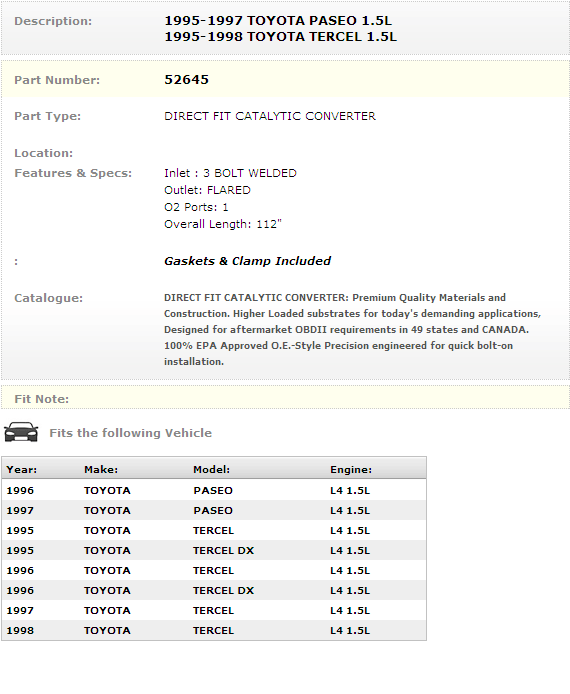The height and width of the screenshot is (694, 570).
Task: Click the Year column header
Action: (x=22, y=470)
